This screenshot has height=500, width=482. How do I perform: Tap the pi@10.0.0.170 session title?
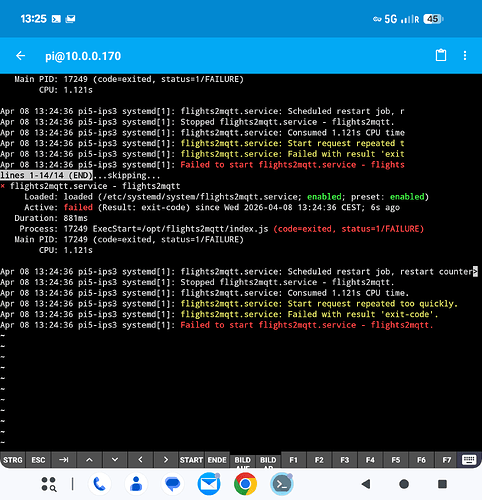(83, 56)
